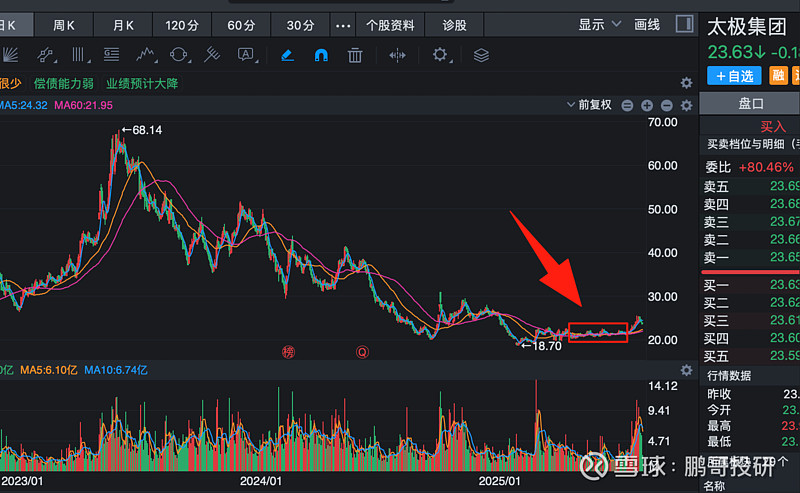Click the MA5:24.32 indicator label
Screen dimensions: 800x493
23,105
